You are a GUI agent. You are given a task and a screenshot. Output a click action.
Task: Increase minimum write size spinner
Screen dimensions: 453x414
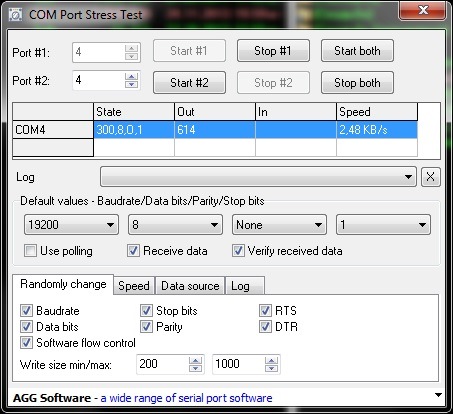(195, 361)
